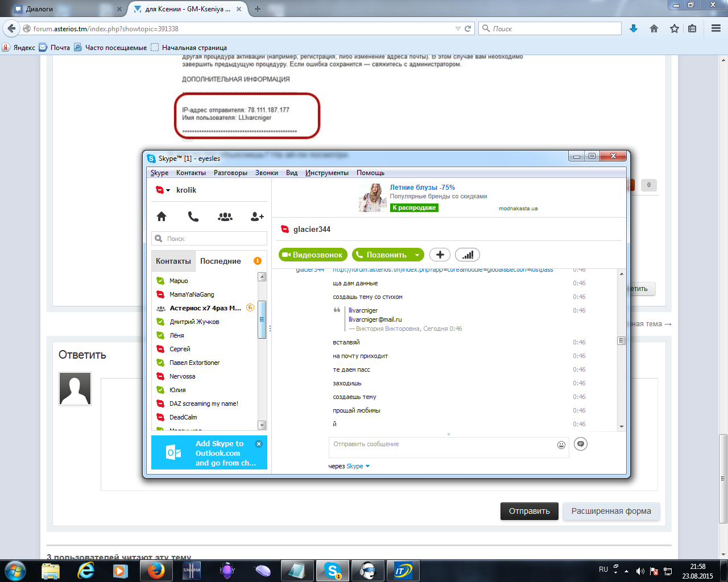Click the Отправить button on forum

[x=529, y=511]
